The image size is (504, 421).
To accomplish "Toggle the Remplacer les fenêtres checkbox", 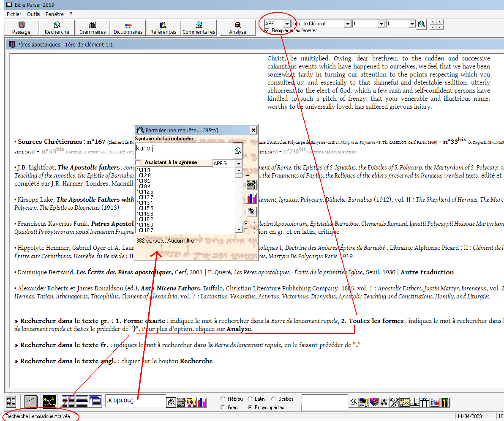I will point(267,30).
